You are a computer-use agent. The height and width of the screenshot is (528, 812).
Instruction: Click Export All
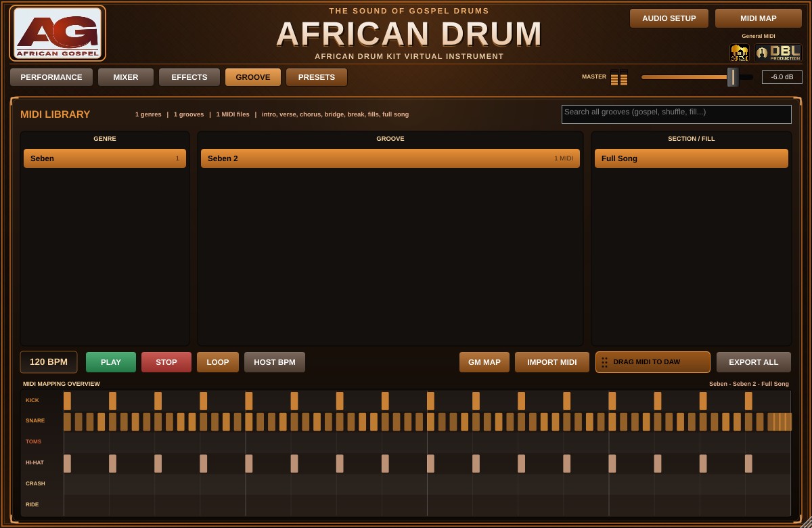(x=754, y=362)
